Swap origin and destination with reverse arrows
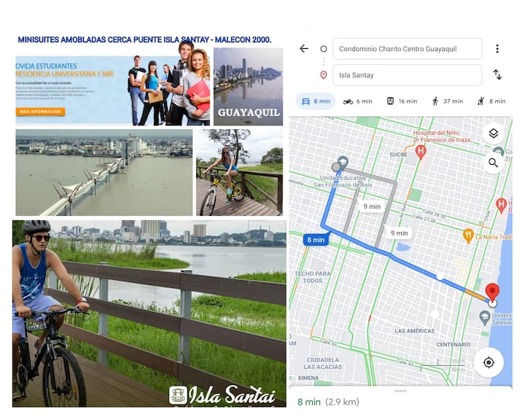 (497, 74)
